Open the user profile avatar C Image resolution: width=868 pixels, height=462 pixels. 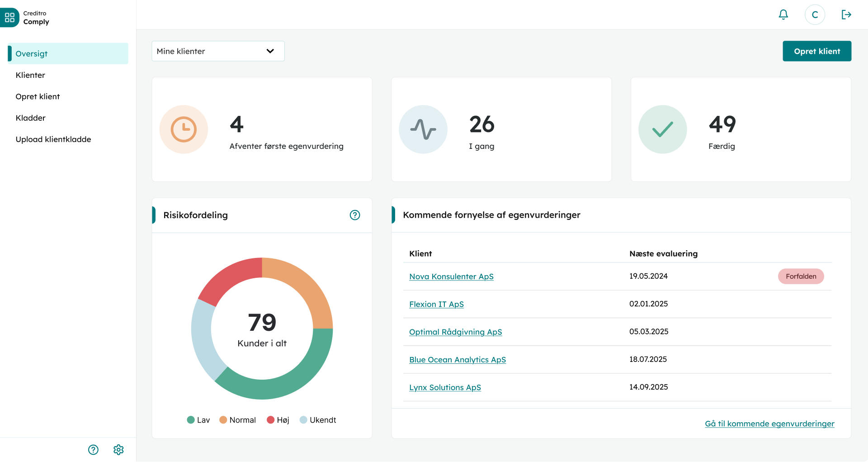pos(815,15)
